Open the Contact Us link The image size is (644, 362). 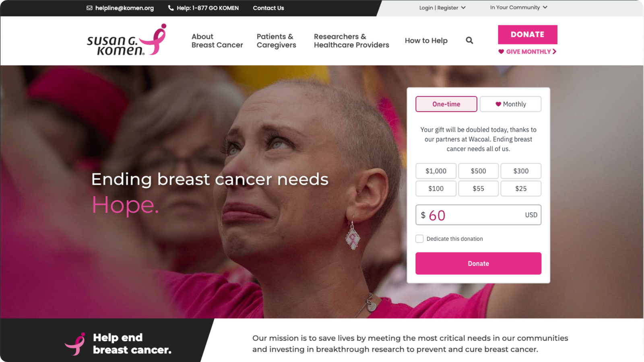[x=268, y=8]
